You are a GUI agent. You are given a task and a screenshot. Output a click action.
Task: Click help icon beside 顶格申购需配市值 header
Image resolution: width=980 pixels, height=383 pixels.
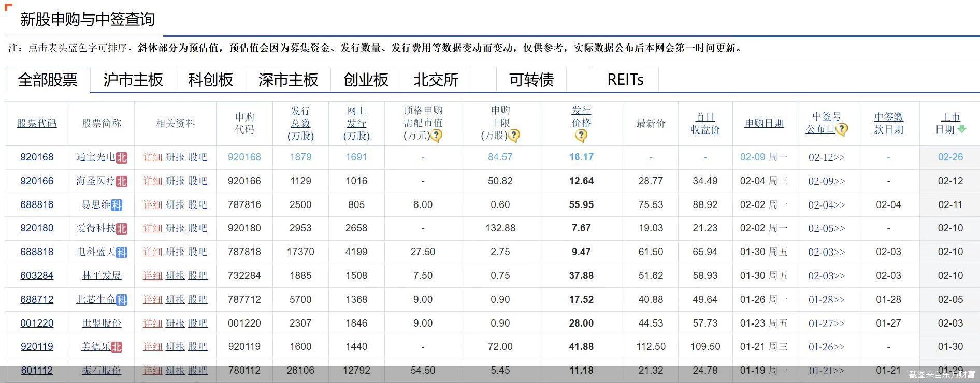pyautogui.click(x=437, y=136)
